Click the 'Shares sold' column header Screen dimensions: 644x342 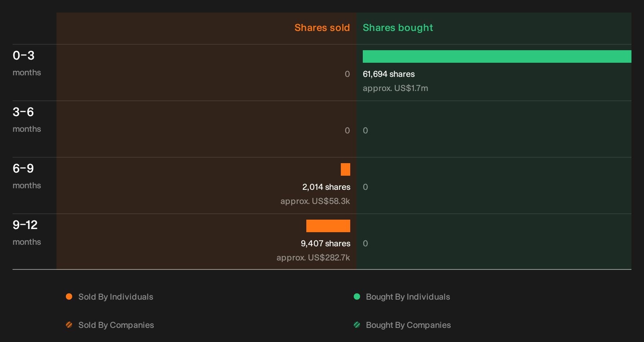[x=322, y=28]
